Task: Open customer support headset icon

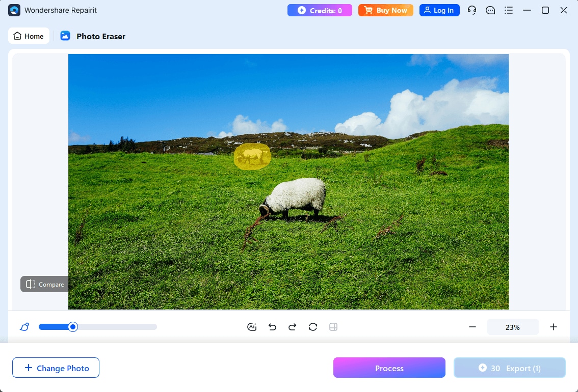Action: pyautogui.click(x=472, y=10)
